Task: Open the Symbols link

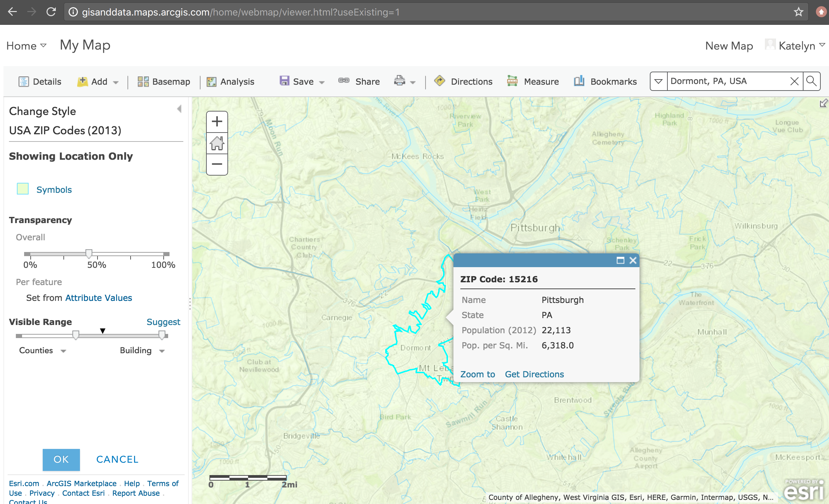Action: pyautogui.click(x=54, y=190)
